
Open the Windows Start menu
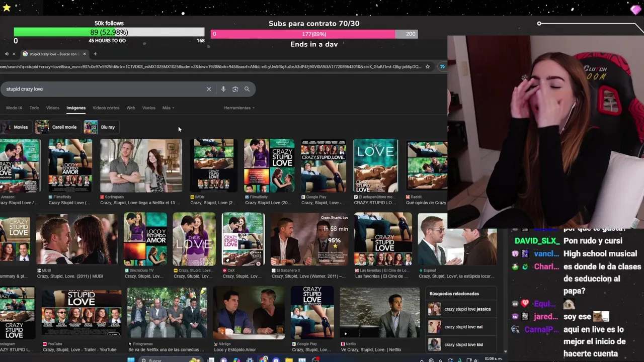pos(131,360)
